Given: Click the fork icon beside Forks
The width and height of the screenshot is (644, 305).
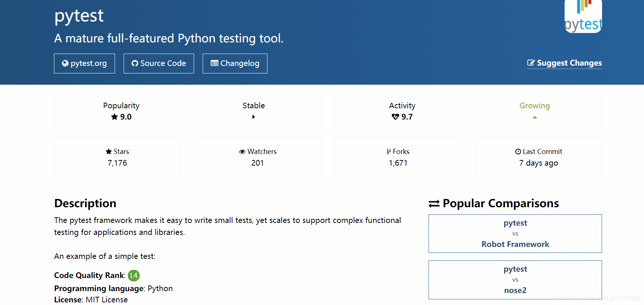Looking at the screenshot, I should point(389,151).
